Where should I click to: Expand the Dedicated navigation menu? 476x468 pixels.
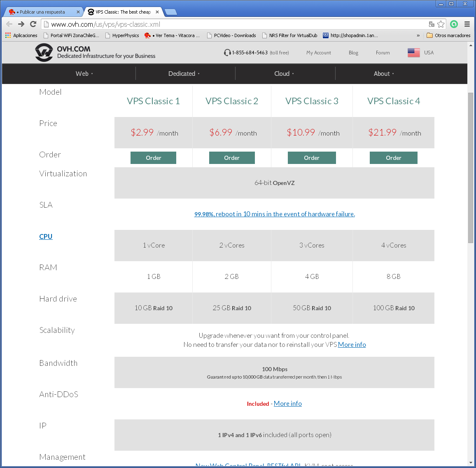coord(184,74)
